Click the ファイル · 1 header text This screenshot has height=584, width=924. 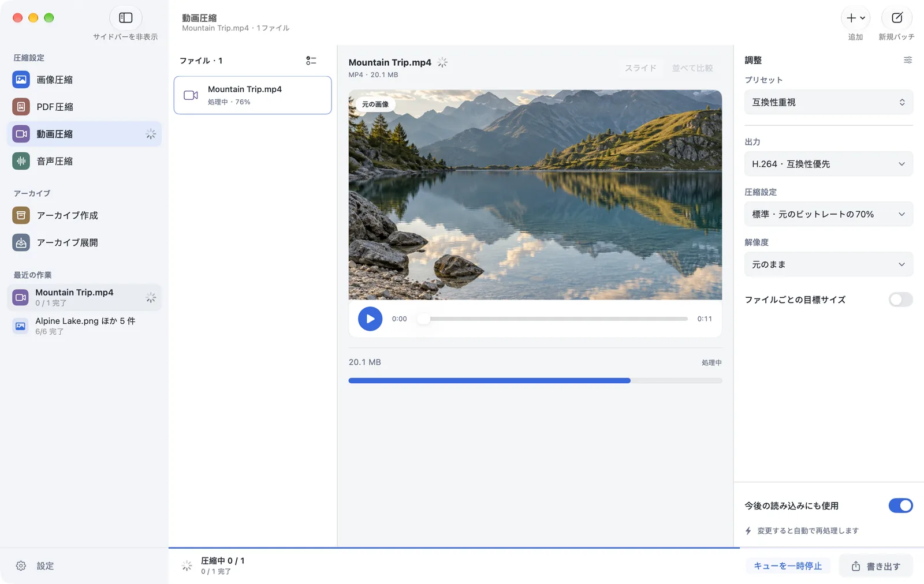pos(201,61)
